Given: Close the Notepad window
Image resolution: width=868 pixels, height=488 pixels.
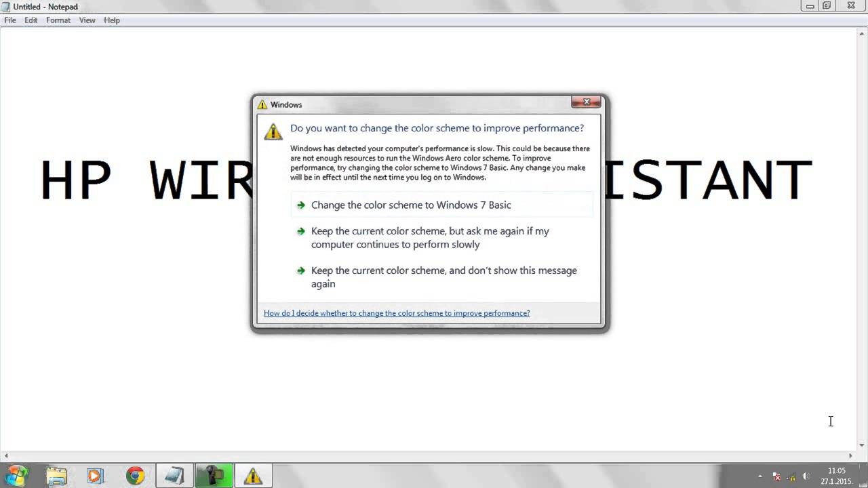Looking at the screenshot, I should (x=851, y=6).
